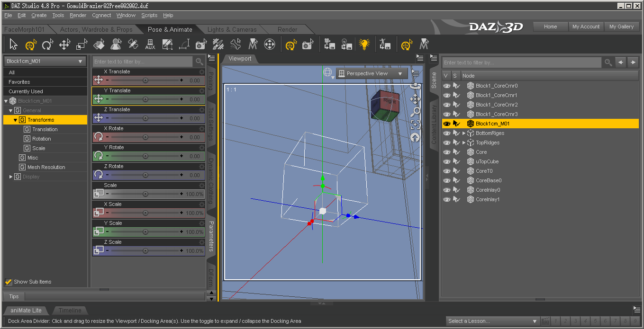Toggle visibility eye for Block1_CoreCrnr2
Screen dimensions: 644x329
pyautogui.click(x=446, y=105)
